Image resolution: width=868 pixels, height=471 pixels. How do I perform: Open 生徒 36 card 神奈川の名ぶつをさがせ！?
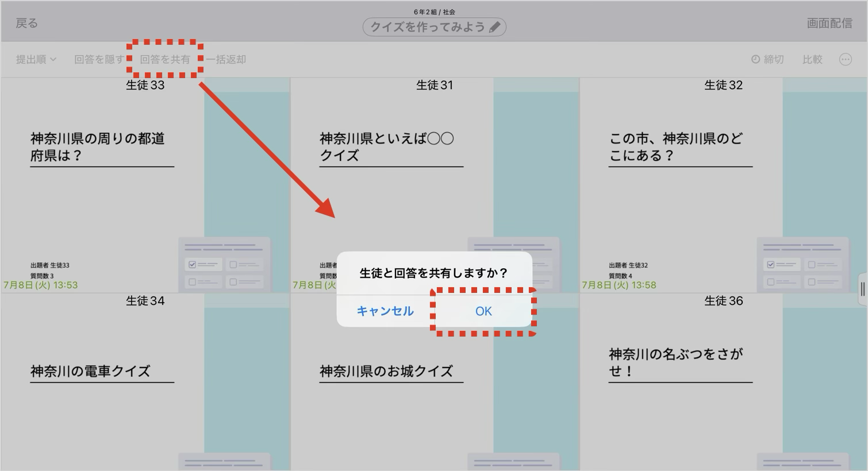(724, 382)
